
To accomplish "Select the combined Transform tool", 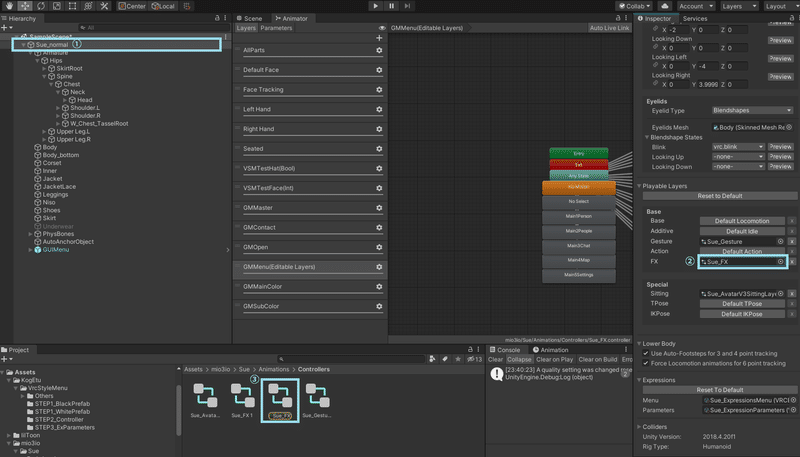I will pos(88,6).
